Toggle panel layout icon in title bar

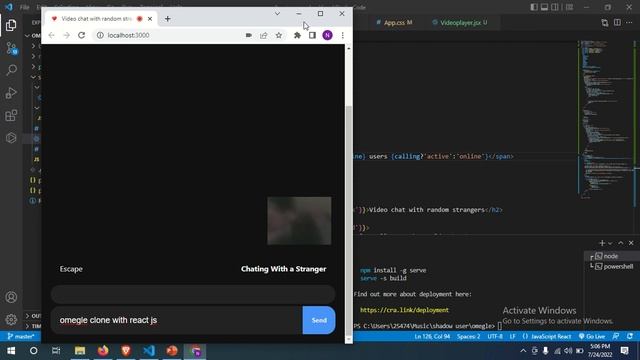(x=544, y=7)
